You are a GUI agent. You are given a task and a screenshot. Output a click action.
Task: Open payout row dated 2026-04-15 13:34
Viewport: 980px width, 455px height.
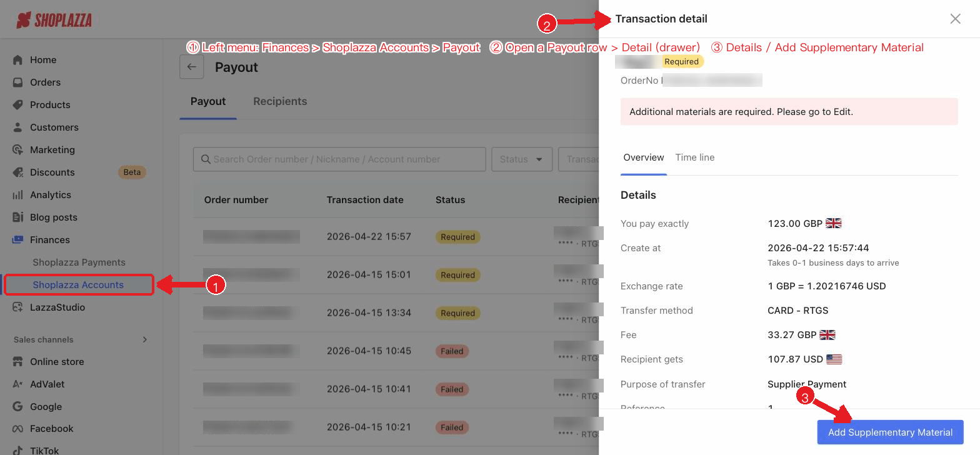point(395,313)
